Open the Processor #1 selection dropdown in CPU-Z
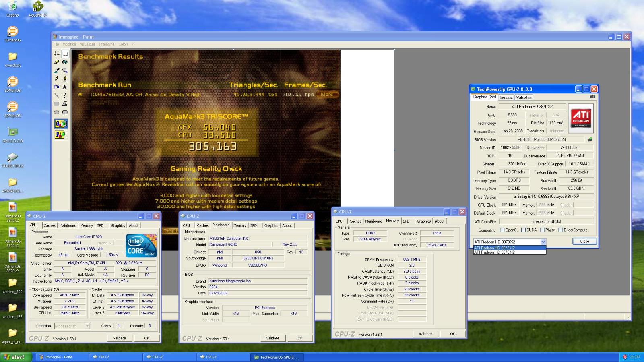The image size is (644, 362). coord(72,326)
